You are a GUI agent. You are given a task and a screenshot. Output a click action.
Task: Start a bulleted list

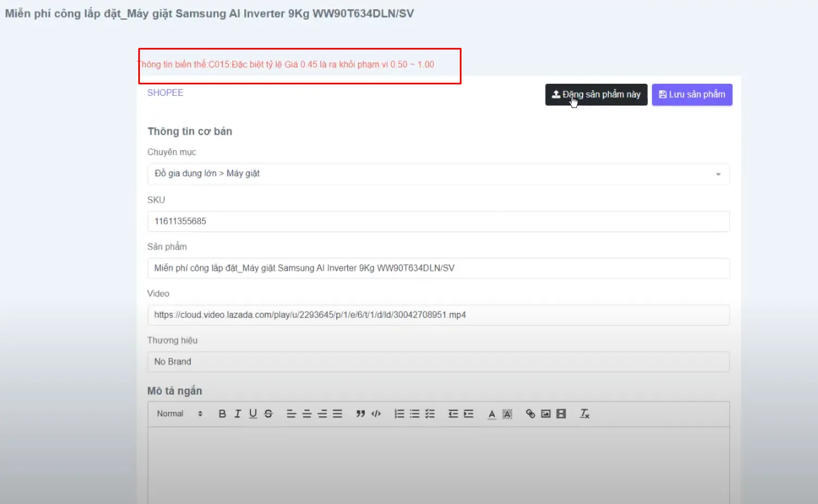415,414
